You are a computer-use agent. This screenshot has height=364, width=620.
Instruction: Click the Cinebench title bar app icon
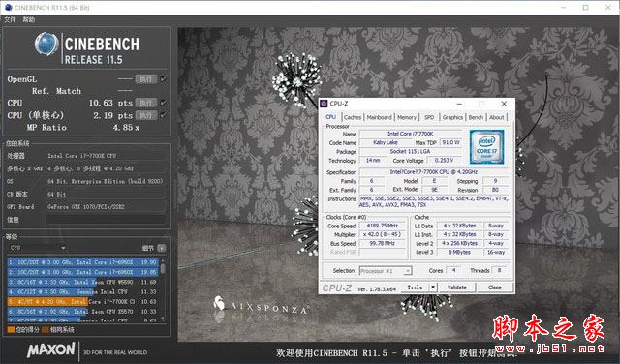click(8, 7)
